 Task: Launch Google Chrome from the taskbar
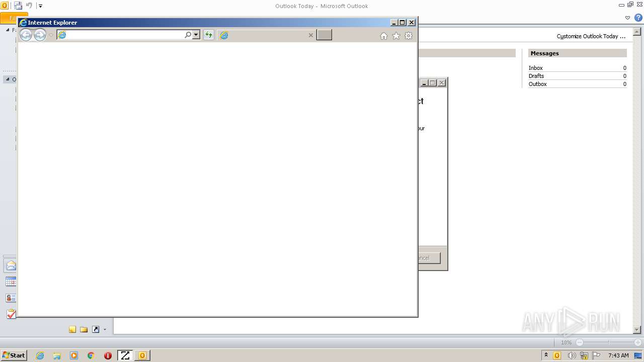tap(91, 355)
